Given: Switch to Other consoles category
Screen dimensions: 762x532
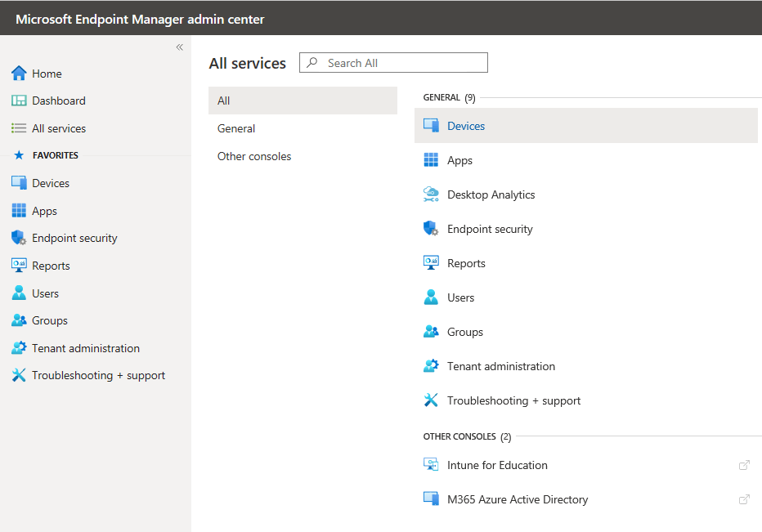Looking at the screenshot, I should click(254, 156).
